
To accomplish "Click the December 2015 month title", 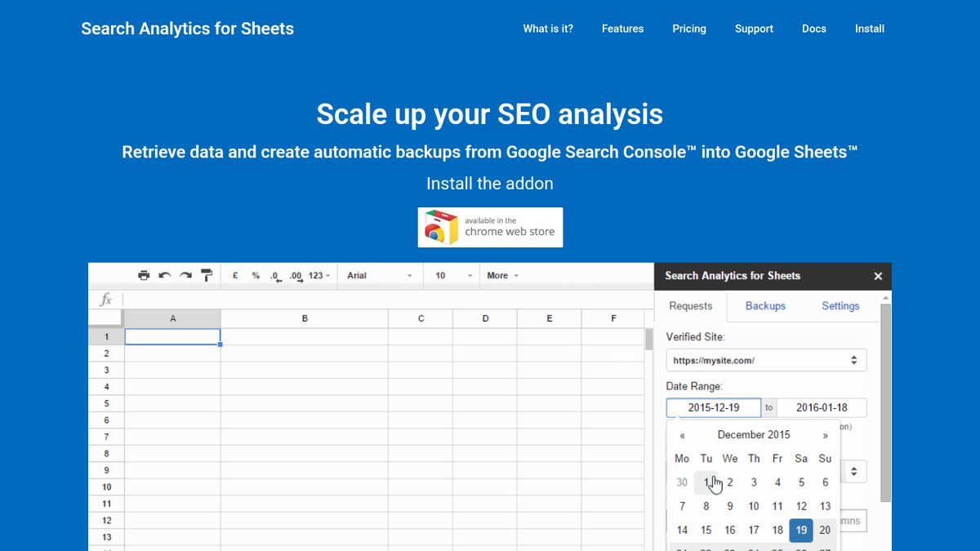I will (x=754, y=435).
